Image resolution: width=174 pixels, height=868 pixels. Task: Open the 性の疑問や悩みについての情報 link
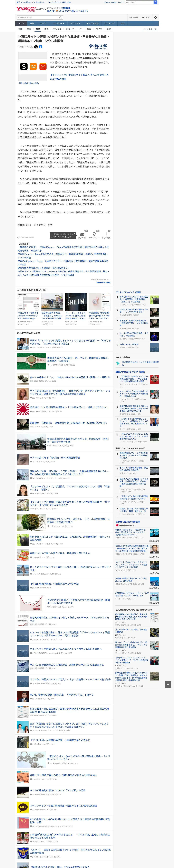pos(140,363)
